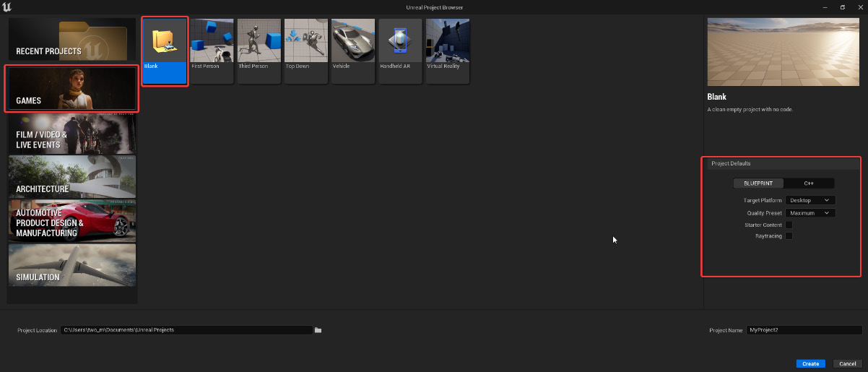Browse for project folder icon
Viewport: 868px width, 372px height.
[x=318, y=330]
